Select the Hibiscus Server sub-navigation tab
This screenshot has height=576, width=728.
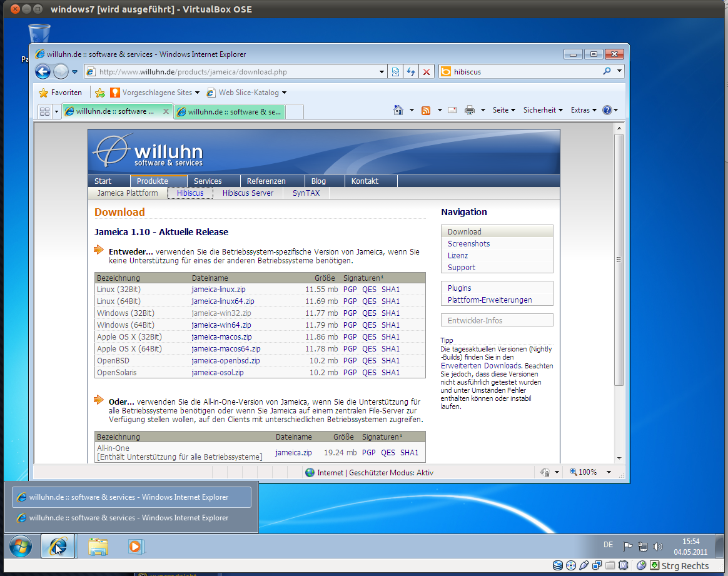pos(248,193)
